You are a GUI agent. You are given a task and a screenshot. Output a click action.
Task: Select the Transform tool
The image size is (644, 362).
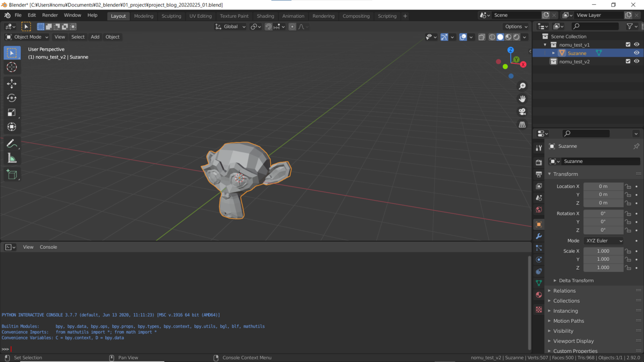tap(12, 127)
